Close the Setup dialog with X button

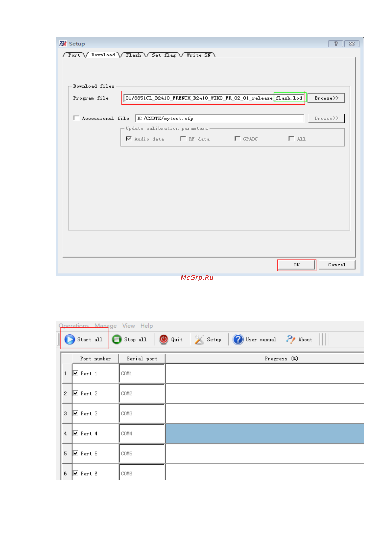(352, 43)
